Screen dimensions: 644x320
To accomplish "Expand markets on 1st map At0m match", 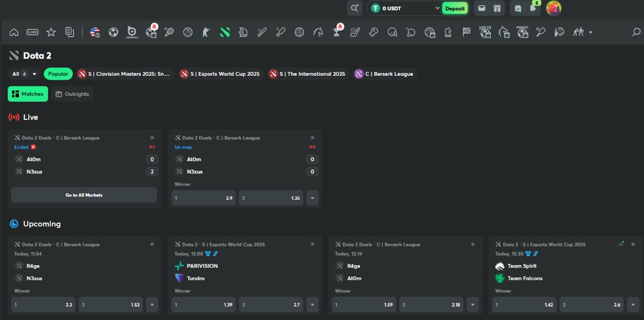I will (x=313, y=198).
